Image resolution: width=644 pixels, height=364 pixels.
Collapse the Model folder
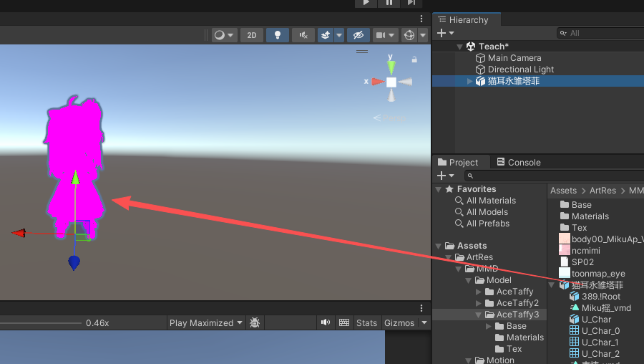pyautogui.click(x=469, y=280)
